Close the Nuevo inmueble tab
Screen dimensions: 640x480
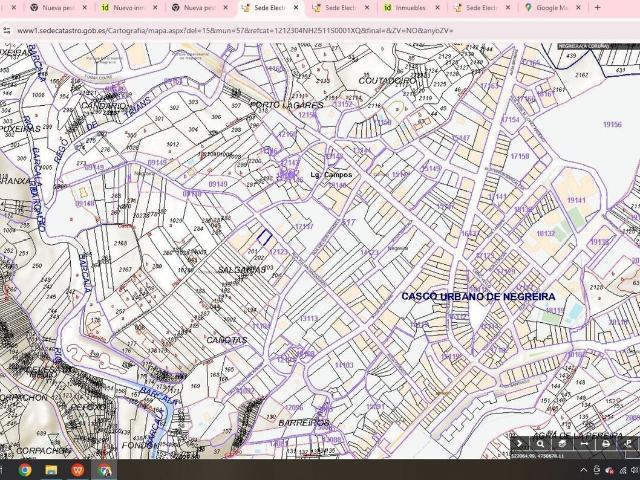click(x=155, y=7)
